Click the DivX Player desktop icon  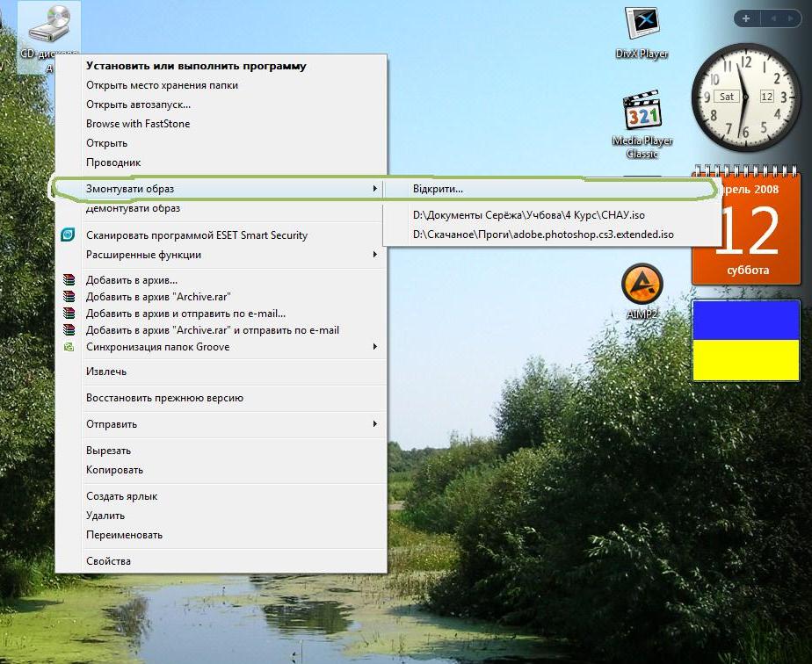click(641, 25)
